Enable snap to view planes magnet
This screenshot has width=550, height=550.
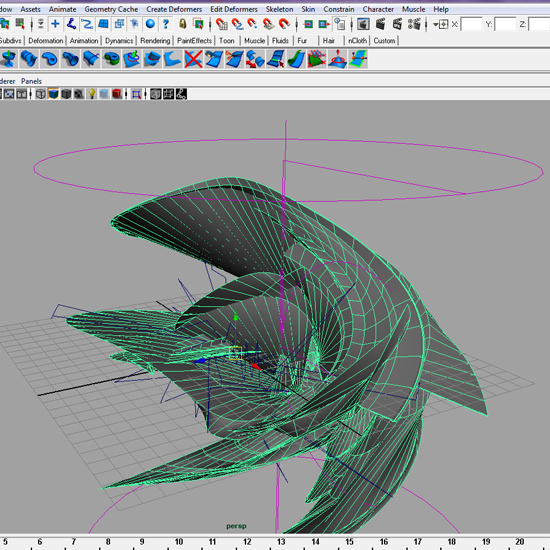tap(268, 24)
